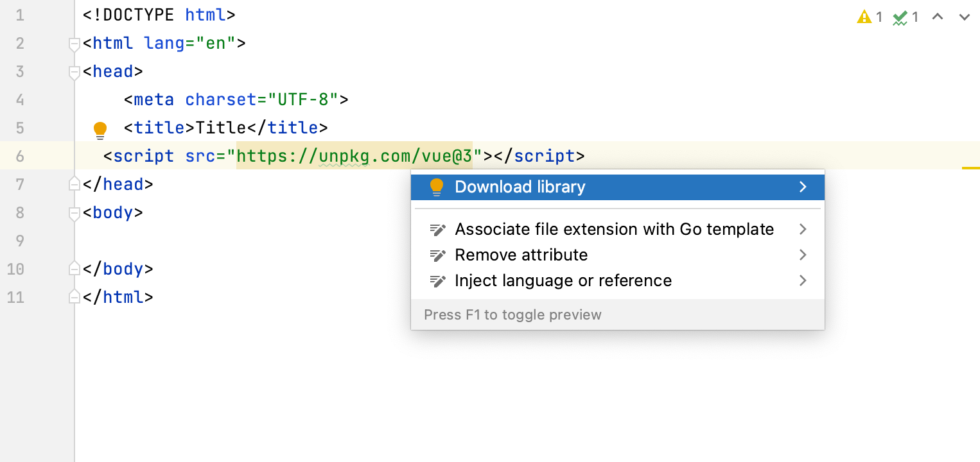The image size is (980, 462).
Task: Choose Inject language or reference
Action: point(563,280)
